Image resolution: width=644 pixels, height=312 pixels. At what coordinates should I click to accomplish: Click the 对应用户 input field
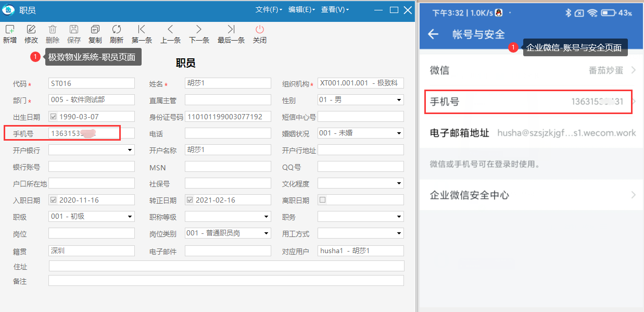[x=361, y=251]
